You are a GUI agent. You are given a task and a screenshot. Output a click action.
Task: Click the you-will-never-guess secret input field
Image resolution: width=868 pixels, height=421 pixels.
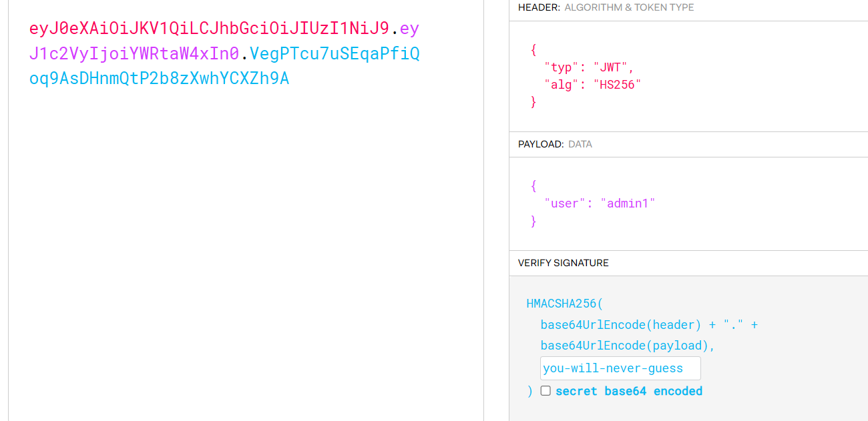[620, 368]
